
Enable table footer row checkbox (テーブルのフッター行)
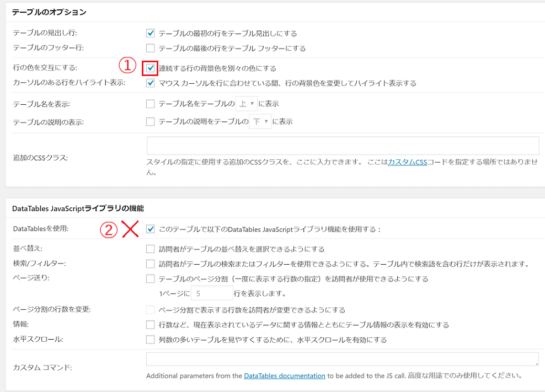pos(150,48)
